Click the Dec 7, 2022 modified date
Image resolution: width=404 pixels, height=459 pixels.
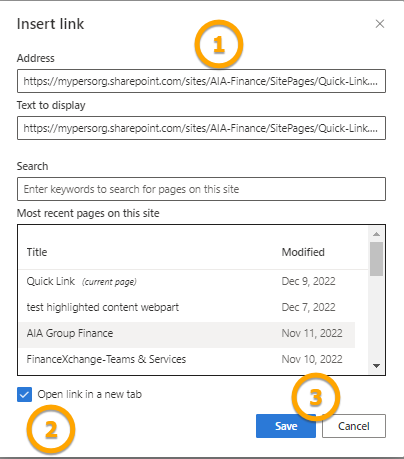point(308,307)
